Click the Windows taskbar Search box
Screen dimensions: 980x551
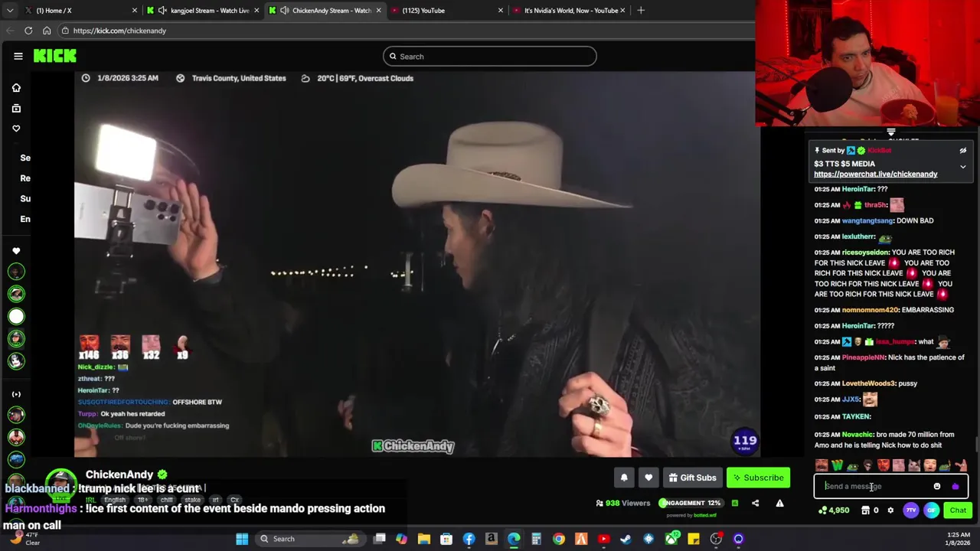coord(310,539)
